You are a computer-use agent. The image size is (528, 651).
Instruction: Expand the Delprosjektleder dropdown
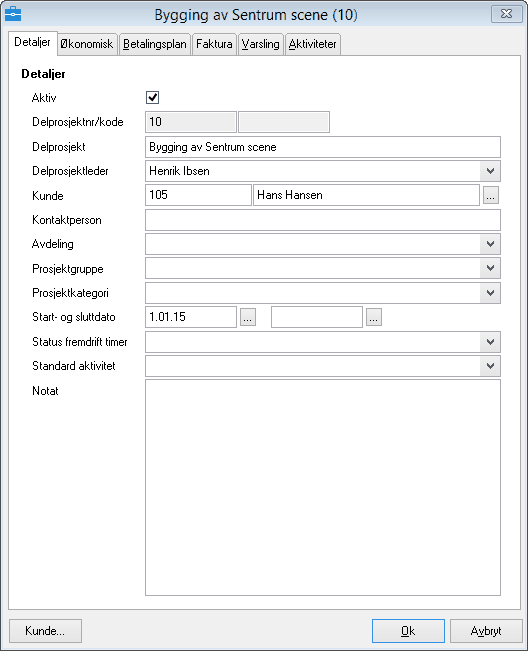pos(490,171)
